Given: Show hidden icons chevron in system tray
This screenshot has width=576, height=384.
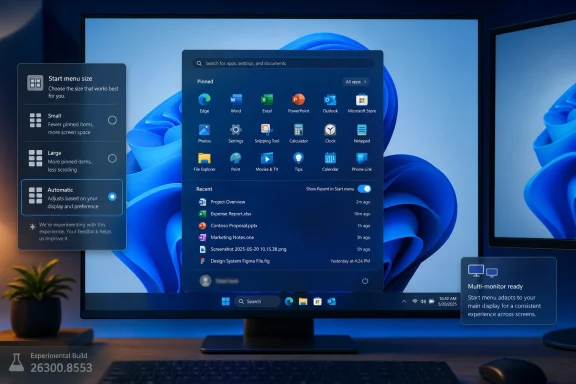Looking at the screenshot, I should tap(404, 301).
